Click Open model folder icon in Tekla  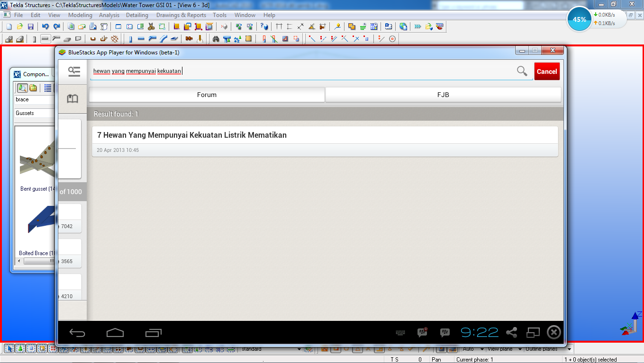coord(20,27)
